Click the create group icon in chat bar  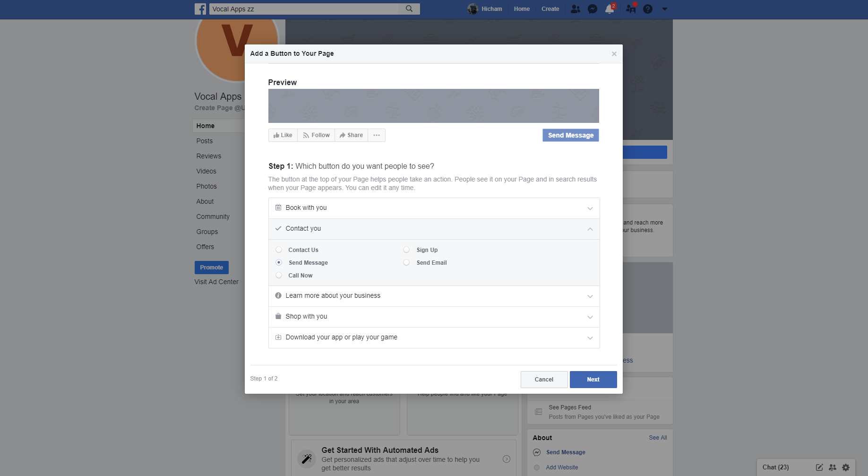coord(833,467)
